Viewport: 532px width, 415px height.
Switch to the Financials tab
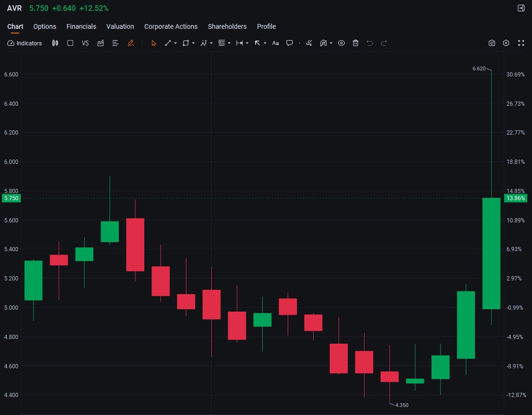tap(81, 26)
